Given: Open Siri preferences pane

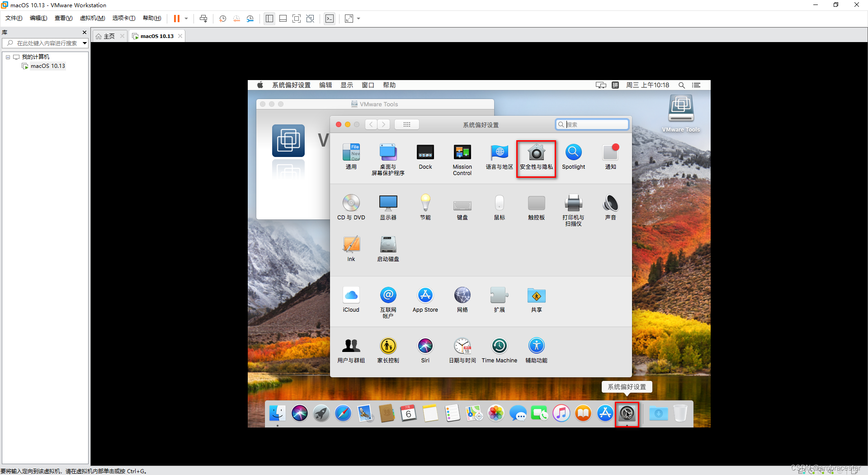Looking at the screenshot, I should 425,351.
